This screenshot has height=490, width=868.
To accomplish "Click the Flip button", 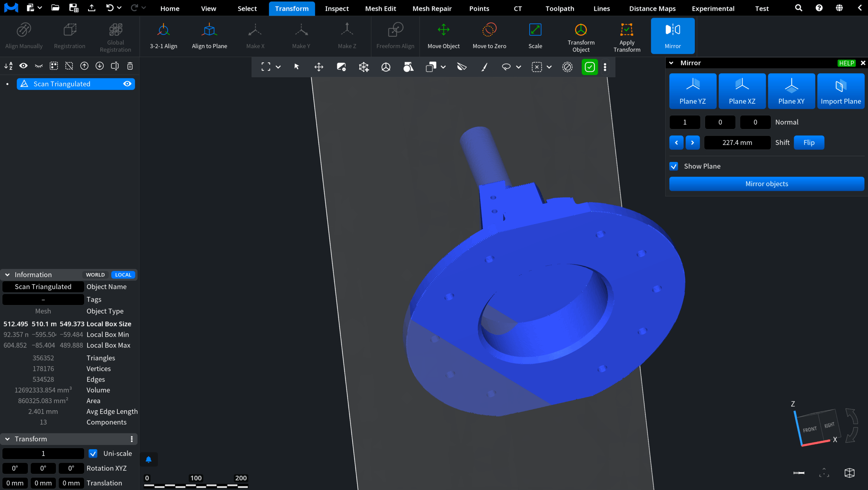I will (x=809, y=142).
